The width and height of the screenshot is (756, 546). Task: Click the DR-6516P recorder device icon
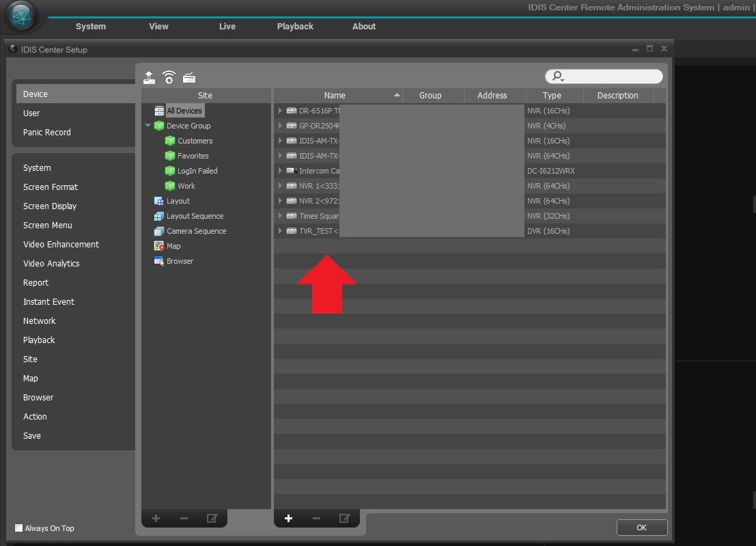coord(292,111)
